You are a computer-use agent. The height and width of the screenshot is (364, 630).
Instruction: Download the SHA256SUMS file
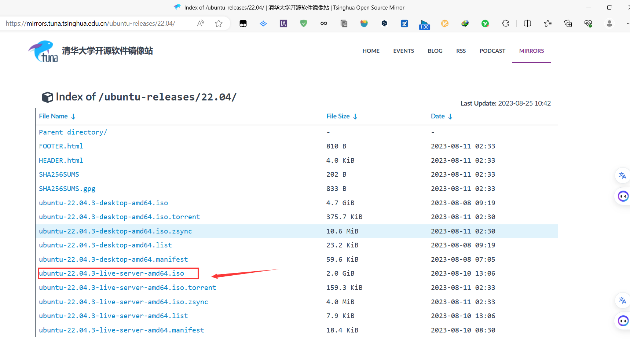59,174
